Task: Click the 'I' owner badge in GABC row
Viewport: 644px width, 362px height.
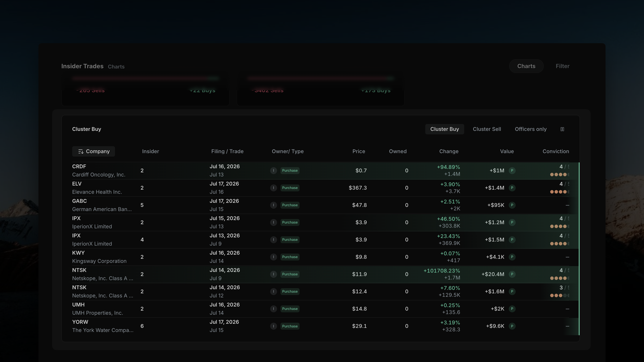Action: (274, 205)
